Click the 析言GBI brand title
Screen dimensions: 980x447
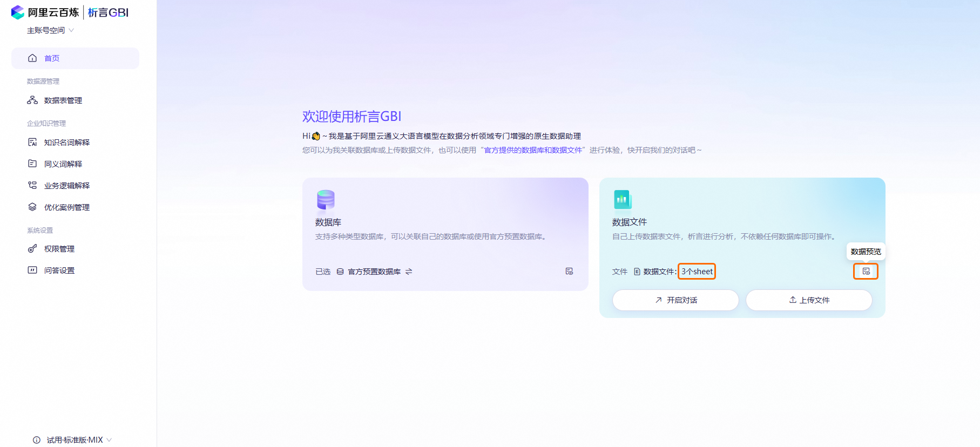tap(108, 12)
